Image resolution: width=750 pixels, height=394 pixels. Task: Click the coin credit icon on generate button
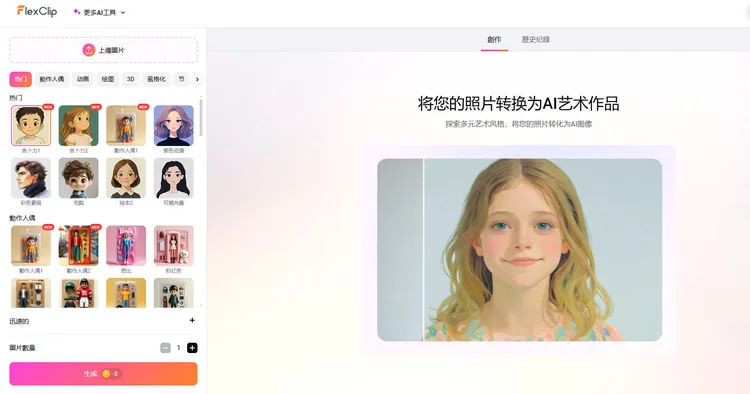(x=106, y=374)
